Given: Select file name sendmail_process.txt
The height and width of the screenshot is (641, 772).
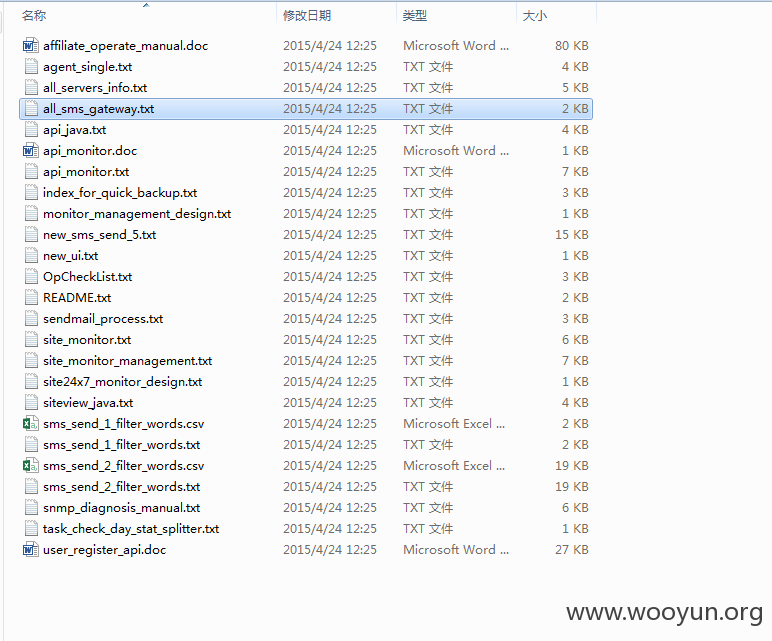Looking at the screenshot, I should click(103, 319).
